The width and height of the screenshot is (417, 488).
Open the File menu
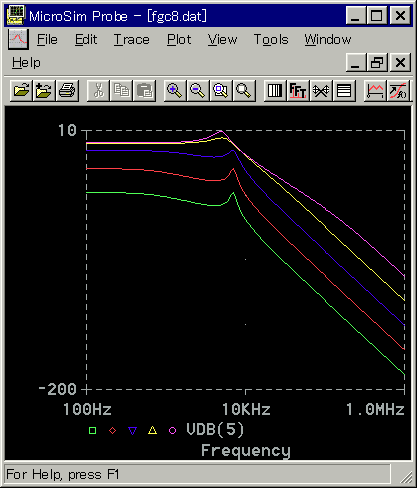(47, 40)
